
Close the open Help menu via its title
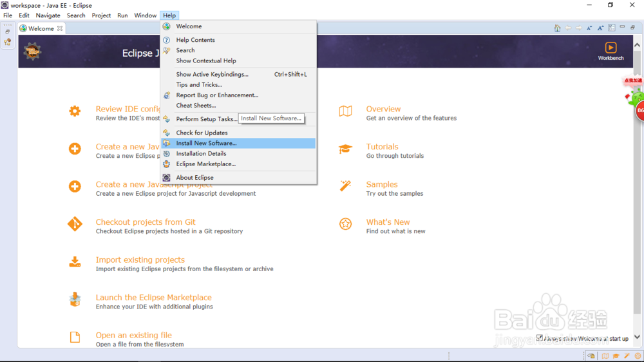[169, 15]
